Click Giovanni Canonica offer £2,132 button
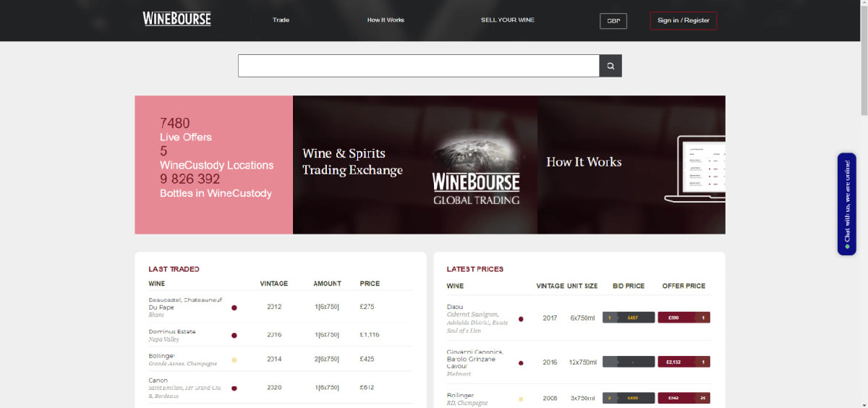The height and width of the screenshot is (408, 868). [x=684, y=362]
